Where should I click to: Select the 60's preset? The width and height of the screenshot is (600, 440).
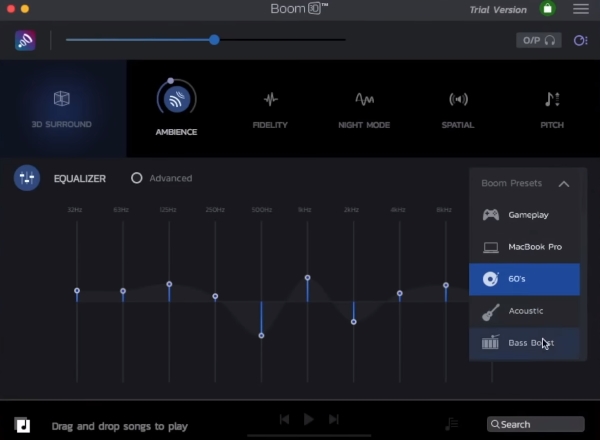pos(524,279)
